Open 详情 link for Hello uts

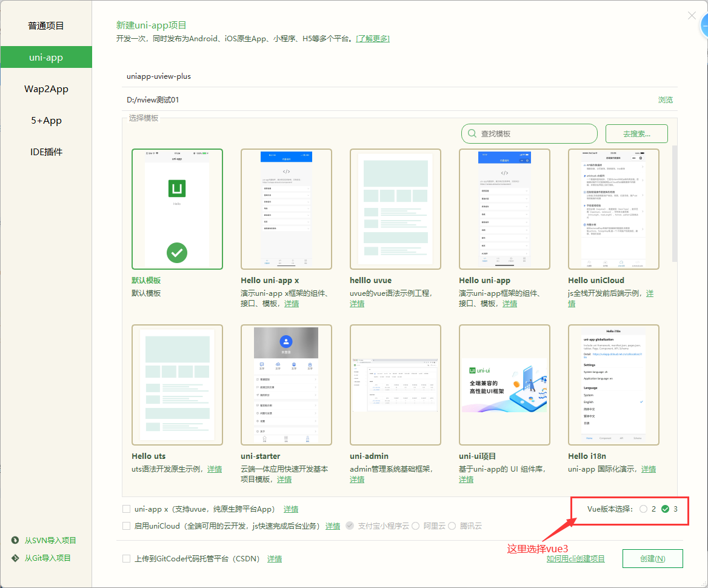tap(215, 469)
